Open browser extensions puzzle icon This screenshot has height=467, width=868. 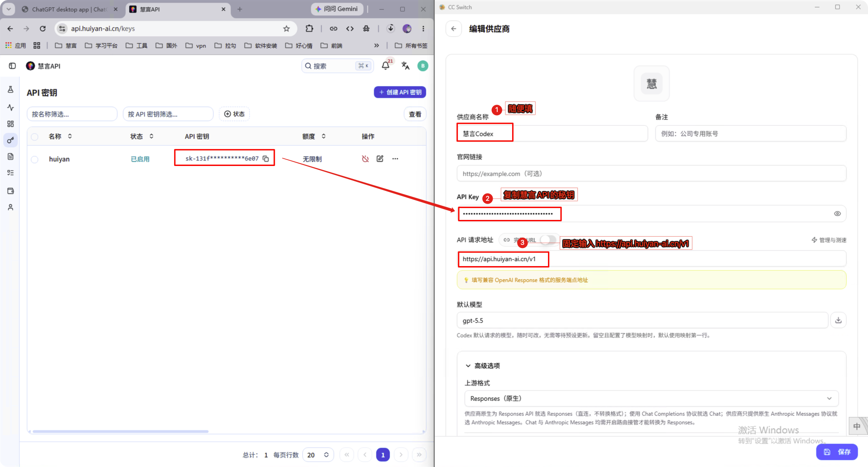(x=309, y=29)
